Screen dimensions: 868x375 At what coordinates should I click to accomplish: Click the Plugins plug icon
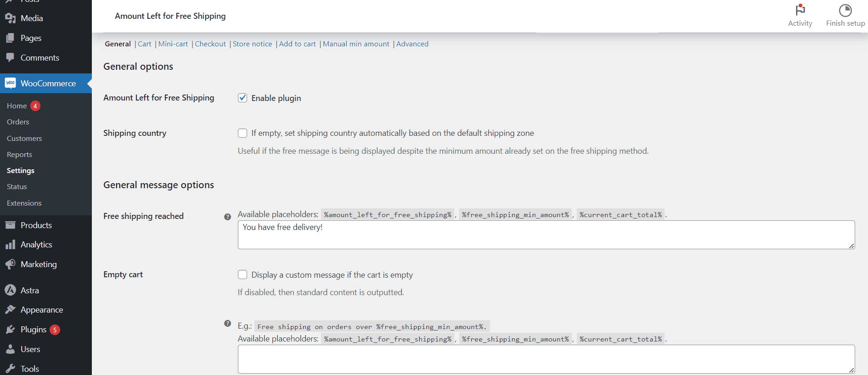coord(10,330)
